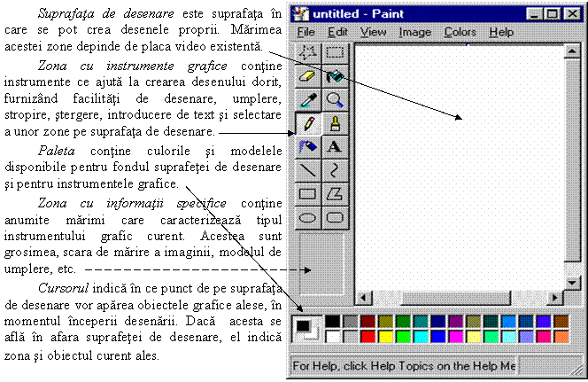Select the Pick Color eyedropper tool

point(308,100)
